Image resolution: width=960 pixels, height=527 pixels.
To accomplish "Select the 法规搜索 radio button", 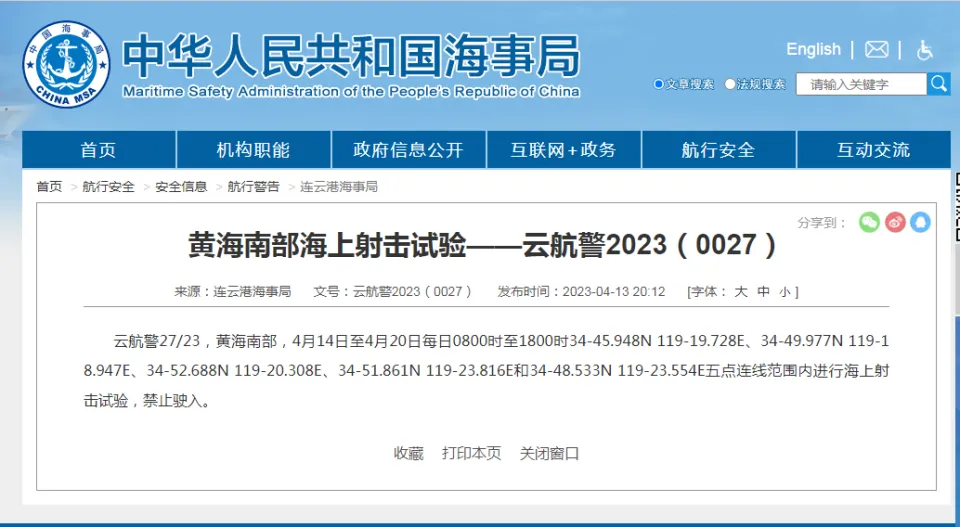I will 730,84.
